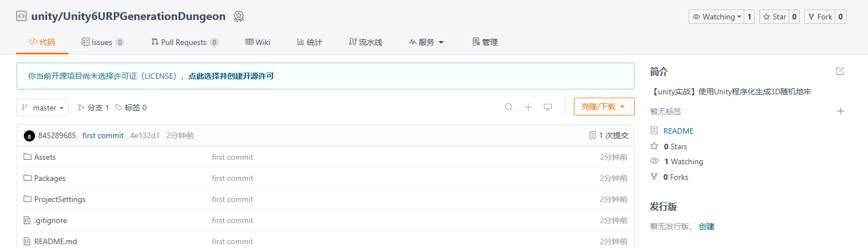Click 创建 to create a release
The image size is (868, 248).
point(706,226)
